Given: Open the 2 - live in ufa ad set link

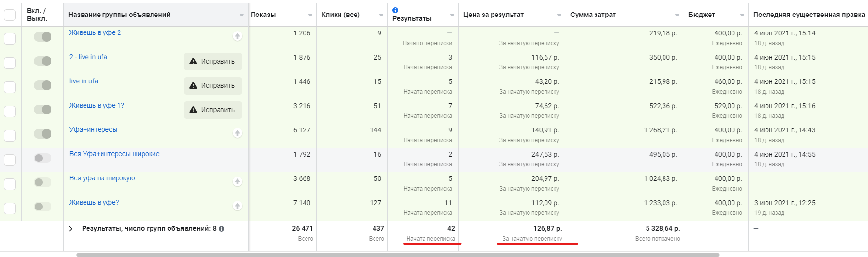Looking at the screenshot, I should (x=88, y=57).
